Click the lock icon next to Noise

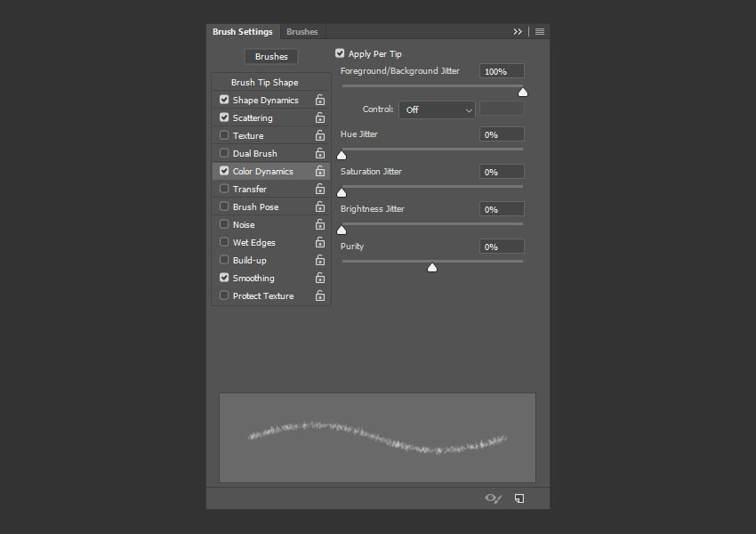click(x=319, y=225)
